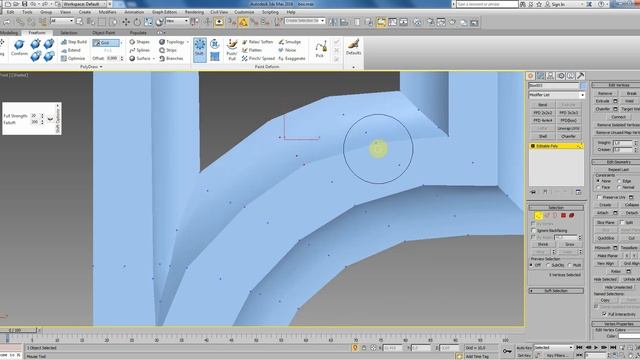Toggle Preserve UVs checkbox

pos(599,197)
